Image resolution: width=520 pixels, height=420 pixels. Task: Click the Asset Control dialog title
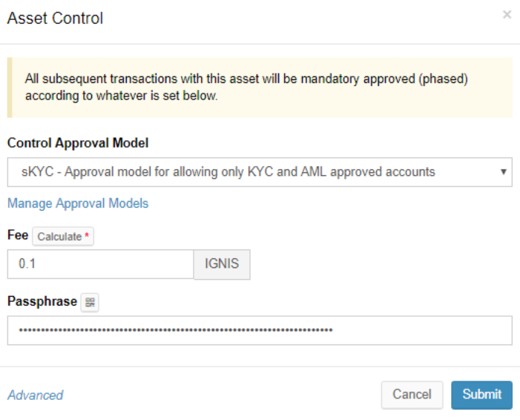(55, 18)
